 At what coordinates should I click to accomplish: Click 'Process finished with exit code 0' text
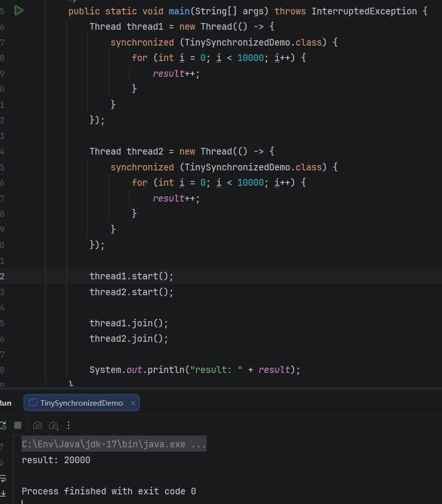coord(109,491)
